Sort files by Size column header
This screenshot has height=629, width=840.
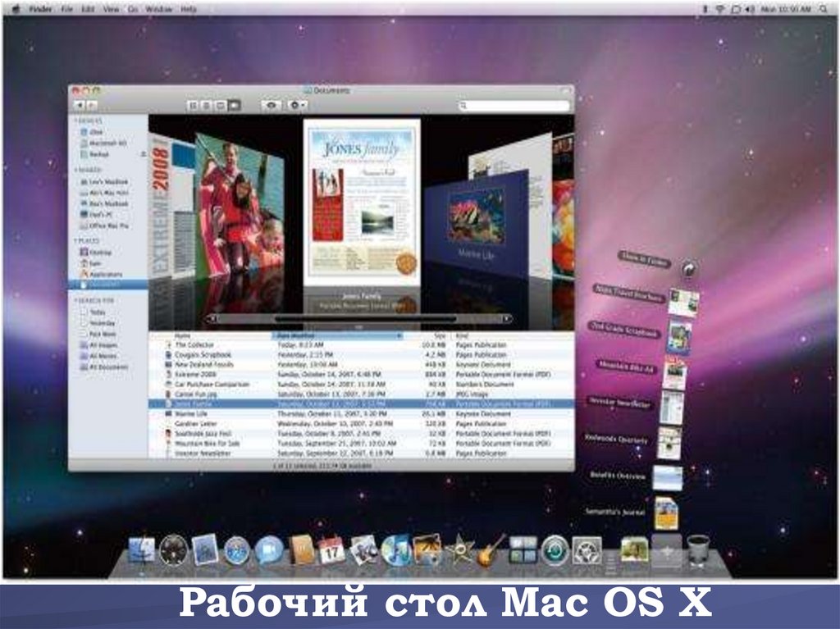point(440,336)
